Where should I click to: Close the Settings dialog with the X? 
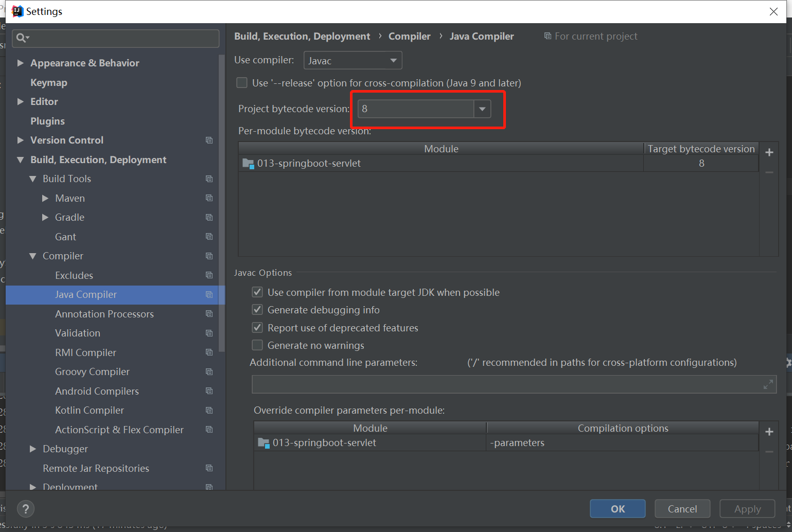pyautogui.click(x=773, y=11)
